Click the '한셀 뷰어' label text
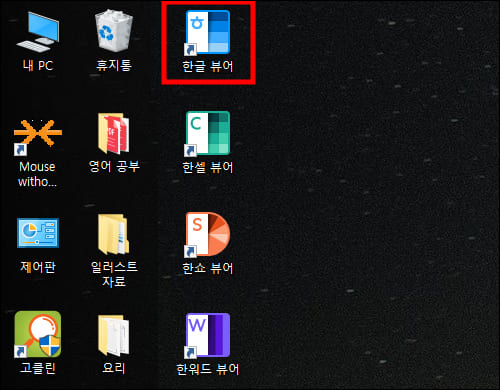This screenshot has width=500, height=390. click(x=208, y=167)
